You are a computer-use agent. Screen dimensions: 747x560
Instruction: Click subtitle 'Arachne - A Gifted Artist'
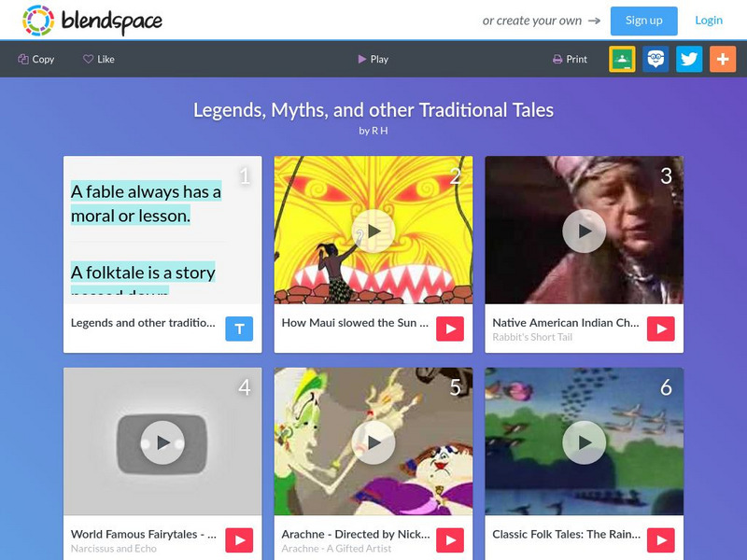click(x=336, y=549)
